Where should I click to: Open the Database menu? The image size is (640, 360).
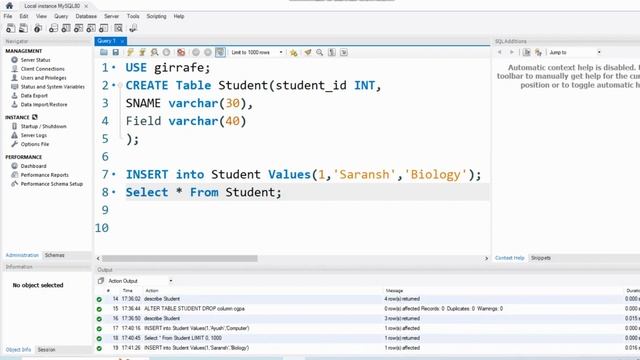86,16
